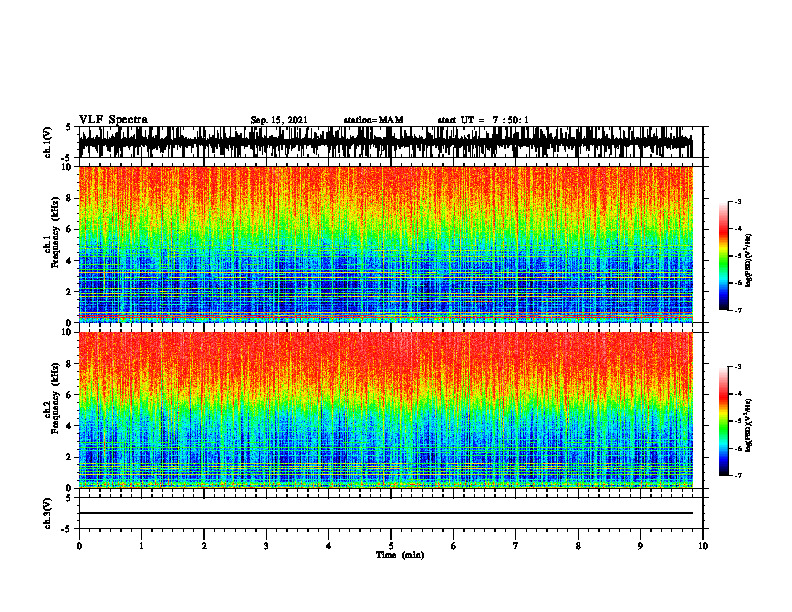The width and height of the screenshot is (792, 612).
Task: Click the "-7" tick on ch.1 colorbar
Action: point(738,310)
